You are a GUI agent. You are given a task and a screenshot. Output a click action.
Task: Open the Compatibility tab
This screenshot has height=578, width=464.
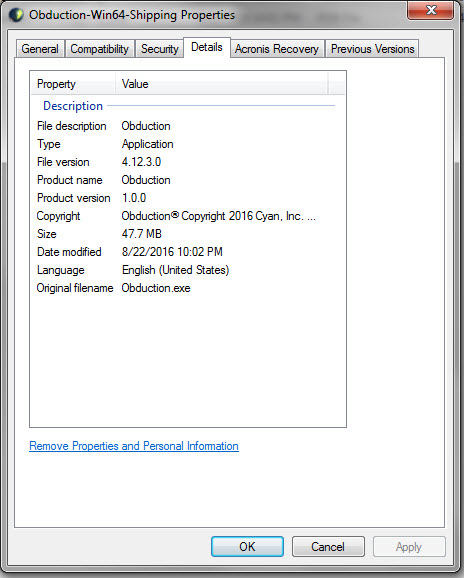pyautogui.click(x=100, y=49)
